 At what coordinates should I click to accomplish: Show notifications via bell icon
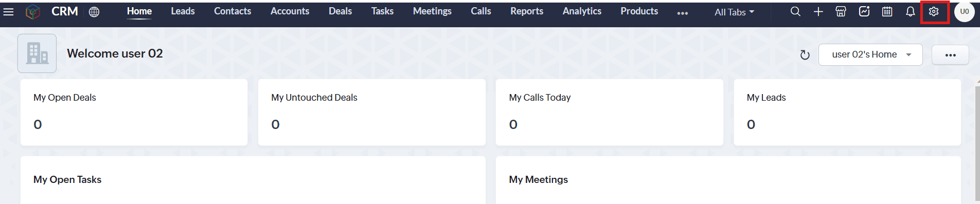[x=910, y=11]
